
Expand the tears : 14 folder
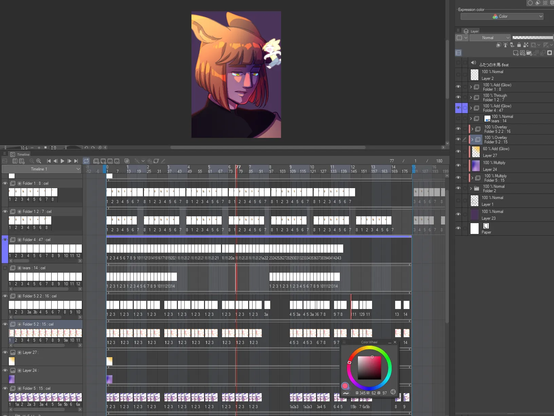[x=471, y=118]
